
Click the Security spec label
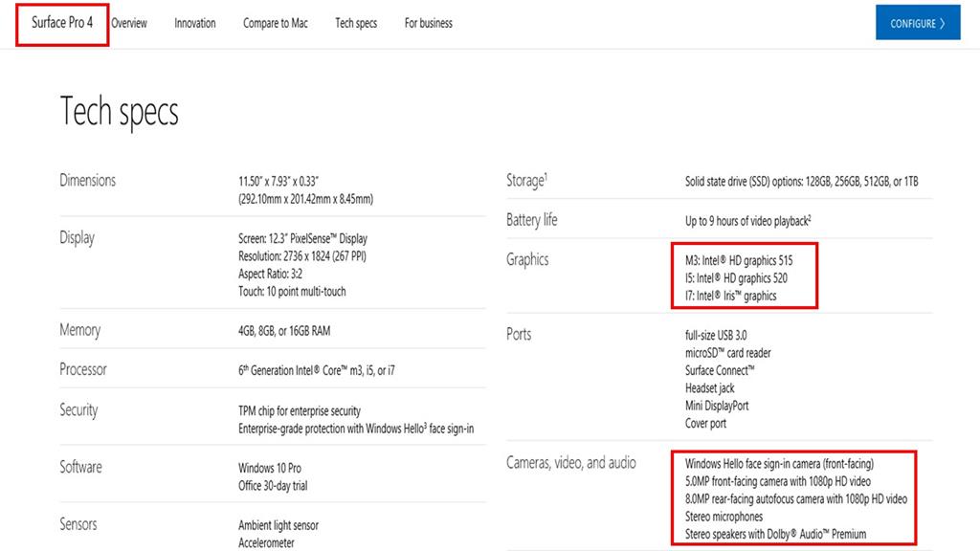78,409
